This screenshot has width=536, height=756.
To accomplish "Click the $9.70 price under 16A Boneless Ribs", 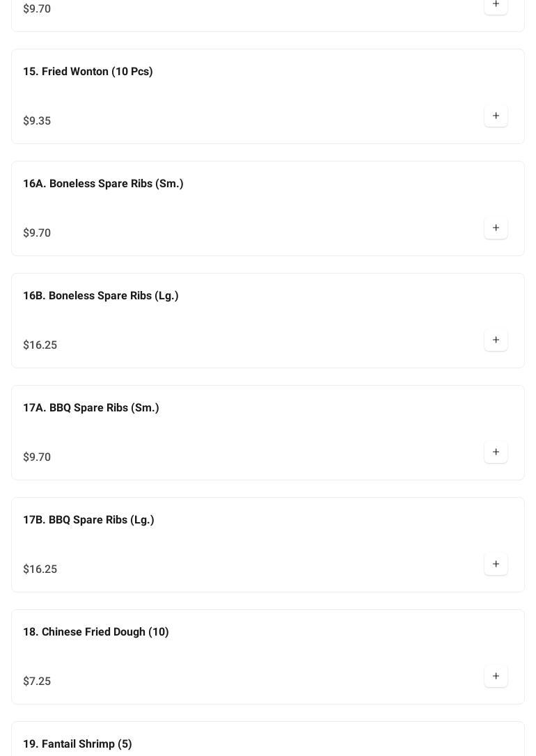I will 37,233.
